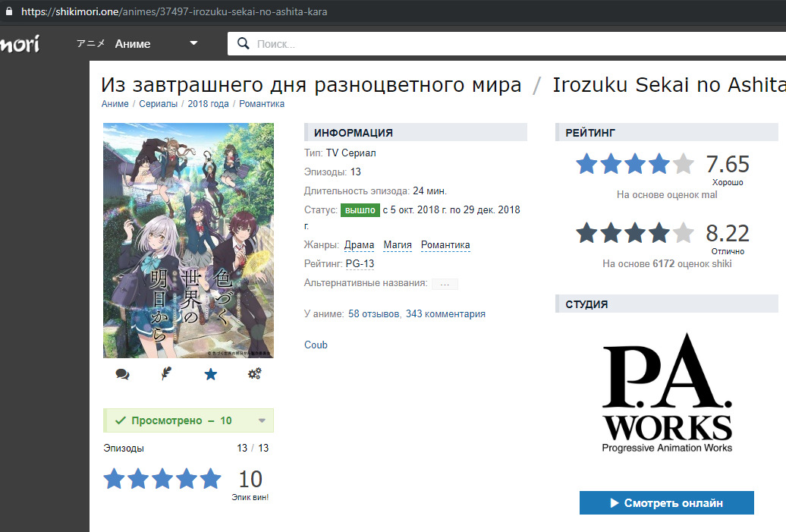Click the blue favorite star icon
Viewport: 786px width, 532px height.
pyautogui.click(x=210, y=374)
